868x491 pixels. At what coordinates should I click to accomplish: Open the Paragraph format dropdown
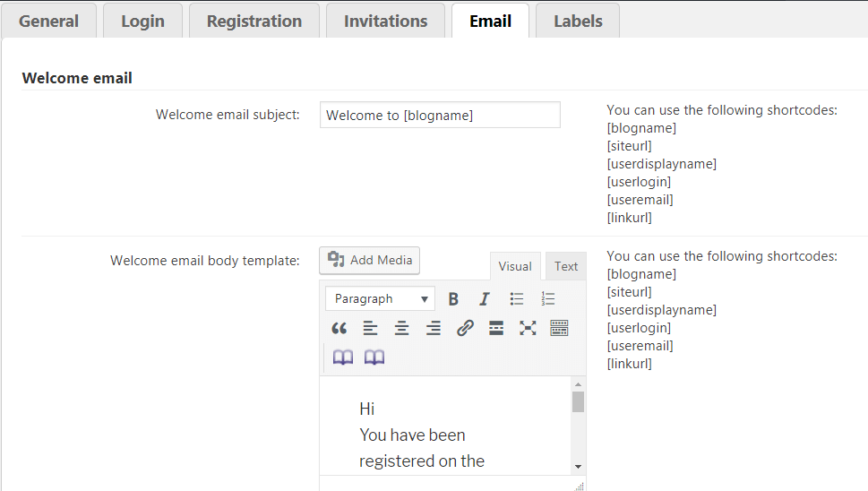click(380, 299)
